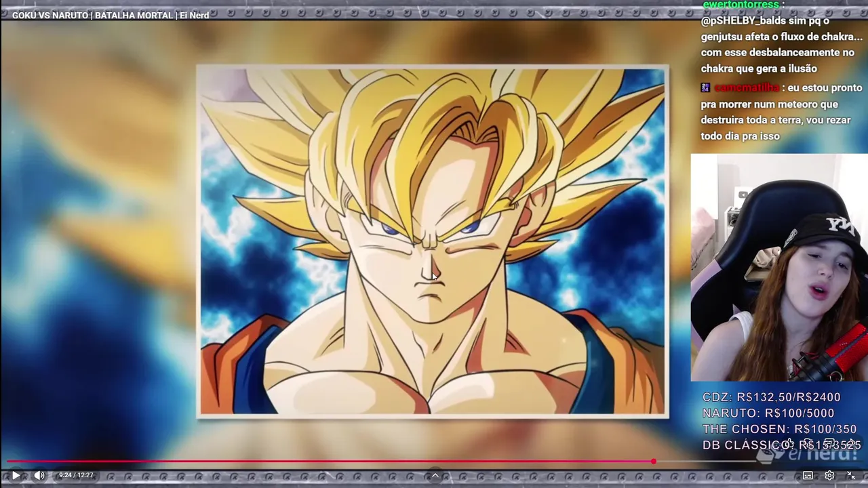Open the video title GOKU VS NARUTO link
The width and height of the screenshot is (868, 488).
point(111,15)
